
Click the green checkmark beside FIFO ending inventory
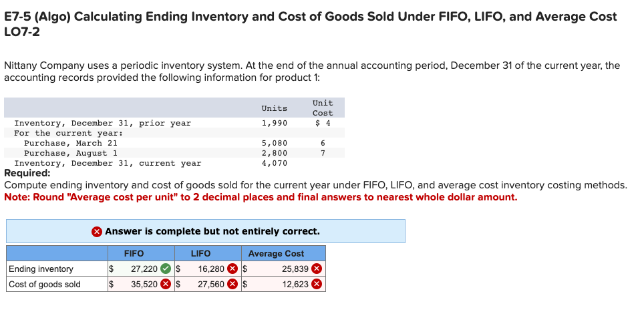pyautogui.click(x=166, y=269)
